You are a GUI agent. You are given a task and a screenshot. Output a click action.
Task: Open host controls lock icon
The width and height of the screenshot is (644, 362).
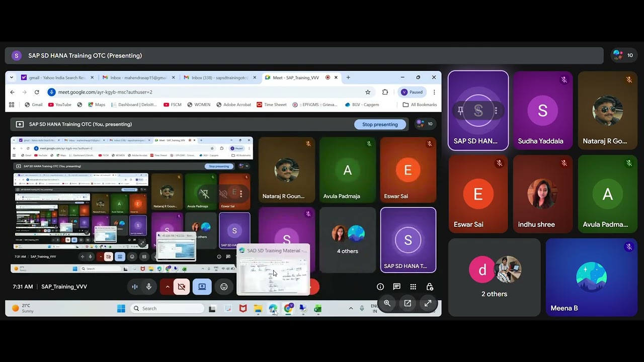(x=430, y=287)
